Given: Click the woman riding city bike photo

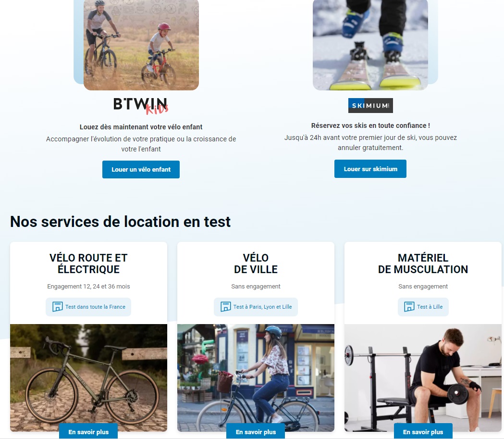Looking at the screenshot, I should pos(256,377).
